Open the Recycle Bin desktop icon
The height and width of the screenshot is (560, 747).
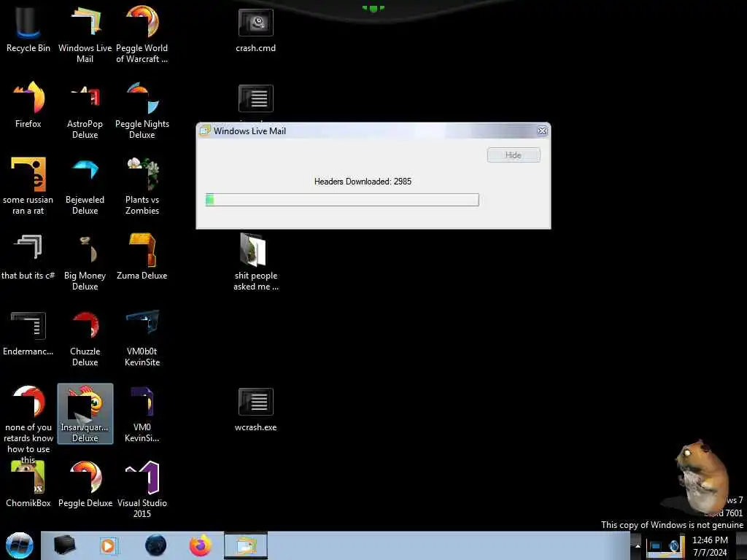28,29
